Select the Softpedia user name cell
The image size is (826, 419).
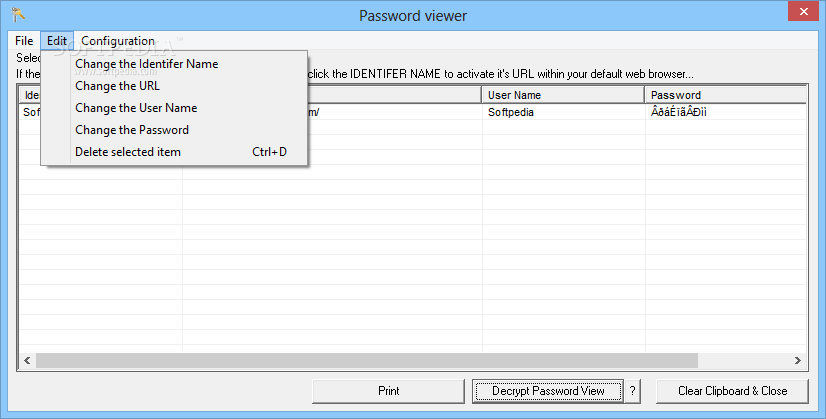tap(563, 112)
